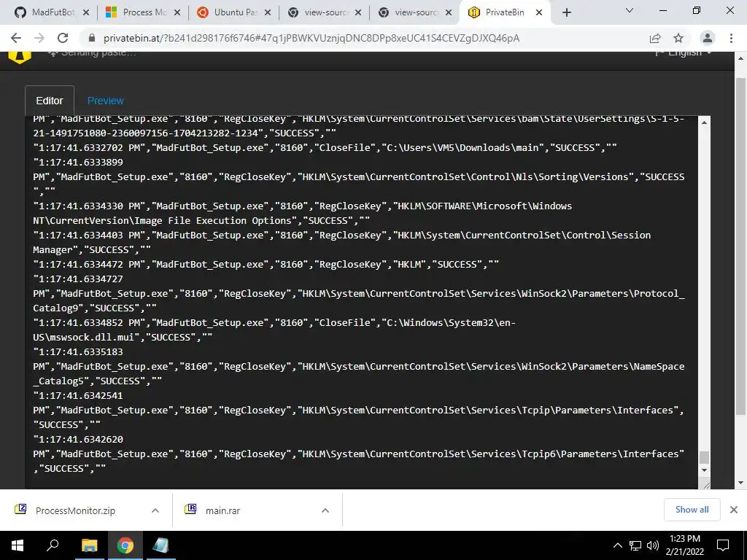This screenshot has width=747, height=560.
Task: Close the PrivateBin tab
Action: (539, 12)
